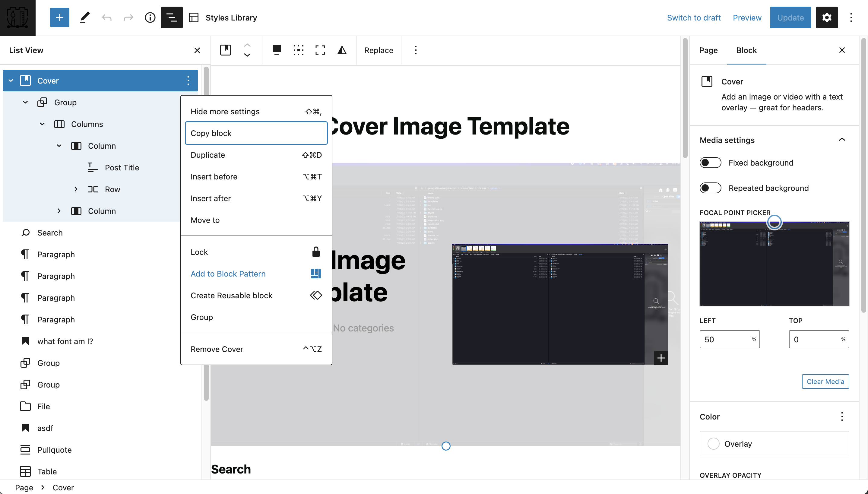Open Color panel options dots
Screen dimensions: 868x494
841,417
